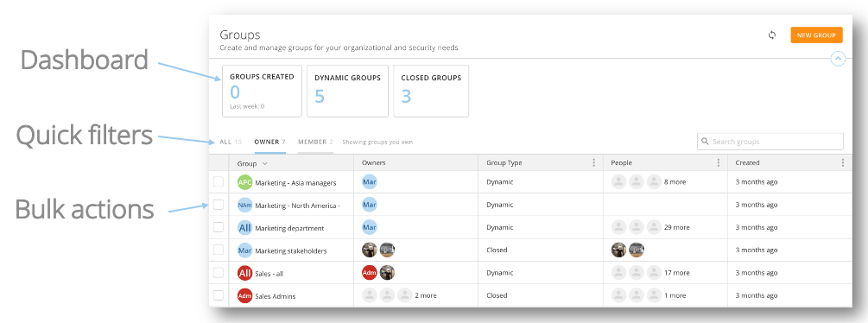Select the OWNER quick filter tab
The image size is (868, 323).
coord(269,142)
